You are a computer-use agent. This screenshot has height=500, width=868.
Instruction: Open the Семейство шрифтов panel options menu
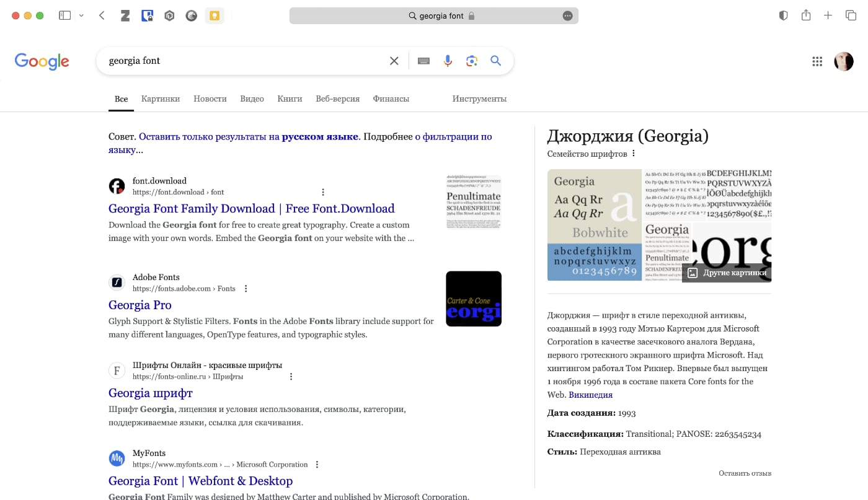634,154
